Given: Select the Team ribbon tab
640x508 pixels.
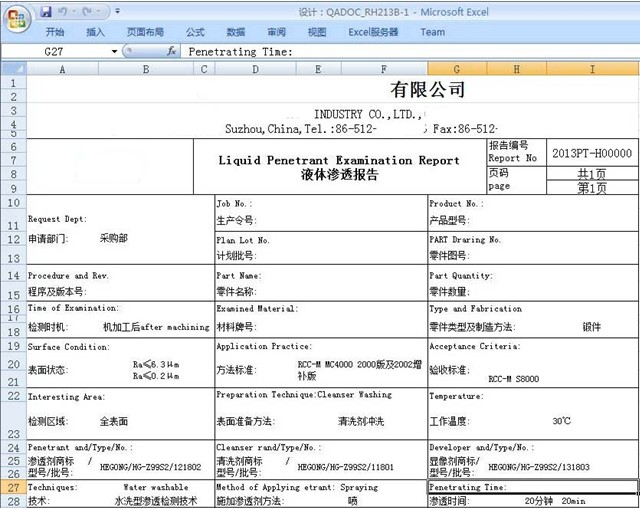Looking at the screenshot, I should coord(432,32).
